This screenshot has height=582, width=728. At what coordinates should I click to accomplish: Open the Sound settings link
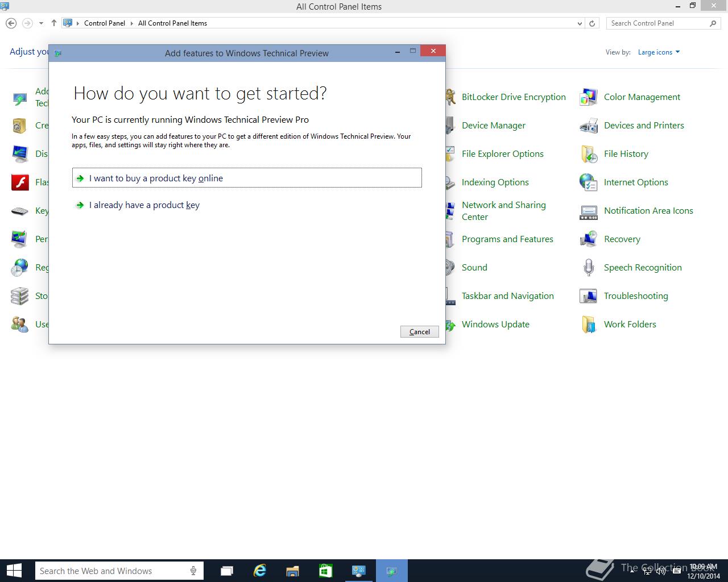474,268
